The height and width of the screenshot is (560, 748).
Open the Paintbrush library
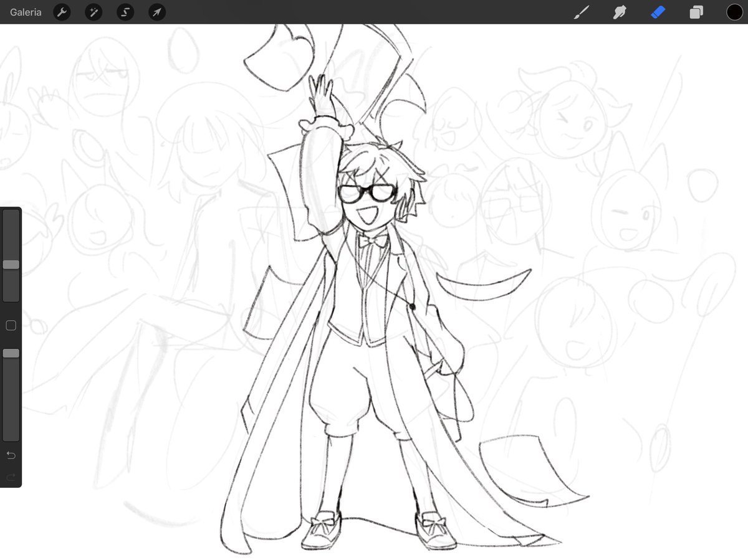582,12
